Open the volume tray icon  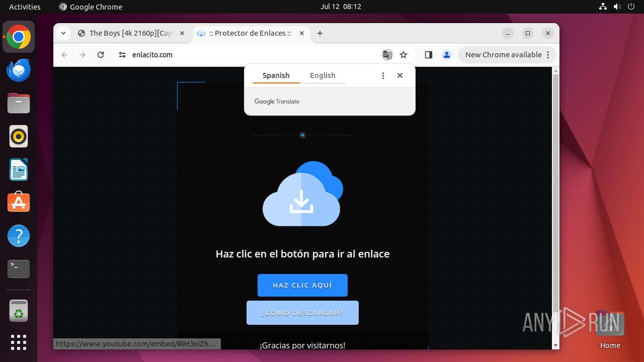click(x=617, y=7)
